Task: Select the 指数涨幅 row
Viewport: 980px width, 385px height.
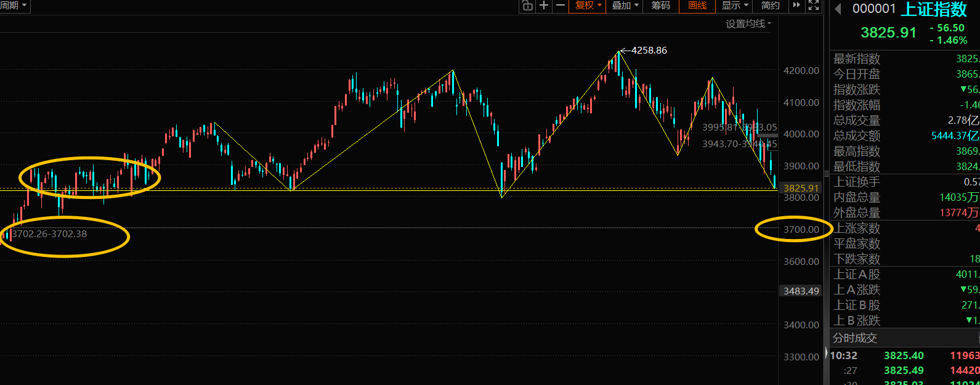Action: point(905,105)
